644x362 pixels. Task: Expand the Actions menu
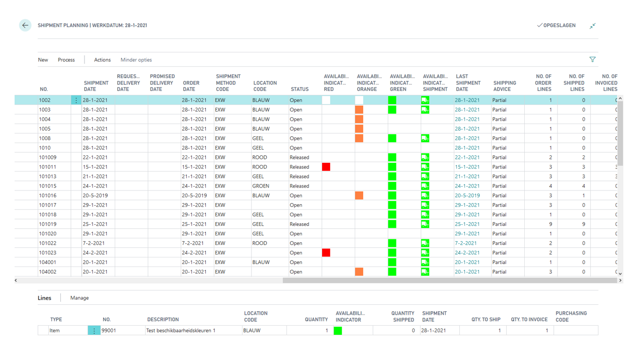point(102,60)
